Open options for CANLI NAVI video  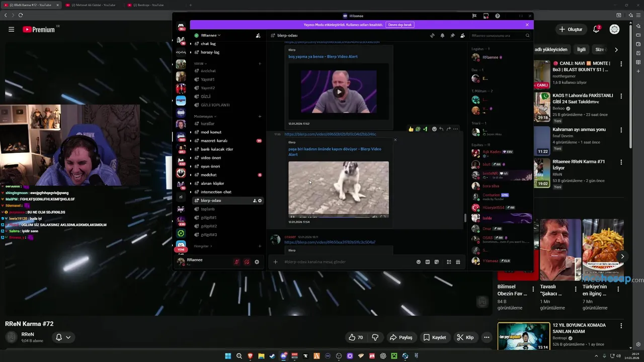point(621,64)
